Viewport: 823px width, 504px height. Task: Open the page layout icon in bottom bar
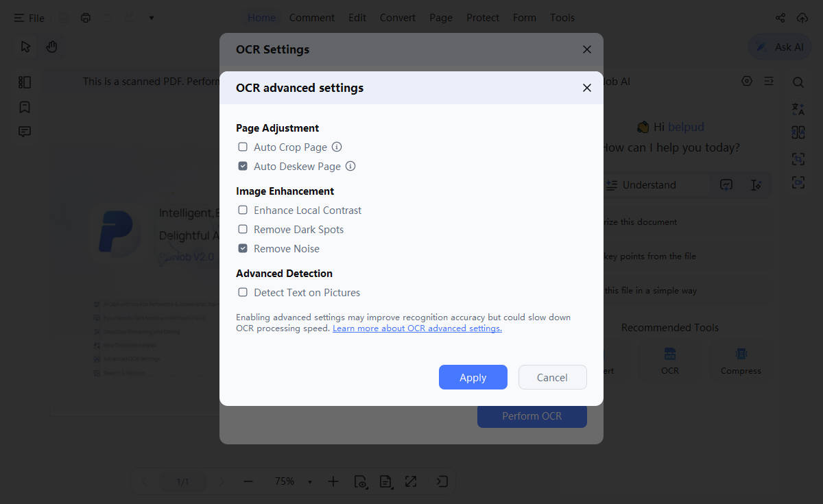point(386,481)
